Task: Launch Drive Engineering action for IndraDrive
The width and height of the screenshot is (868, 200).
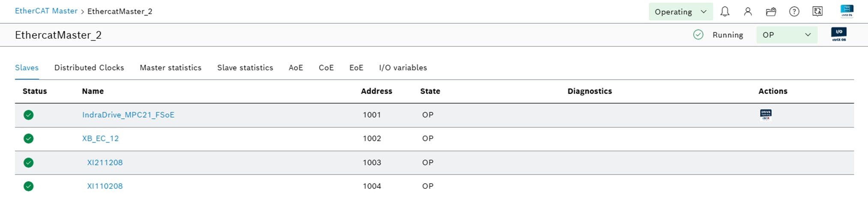Action: pyautogui.click(x=766, y=115)
